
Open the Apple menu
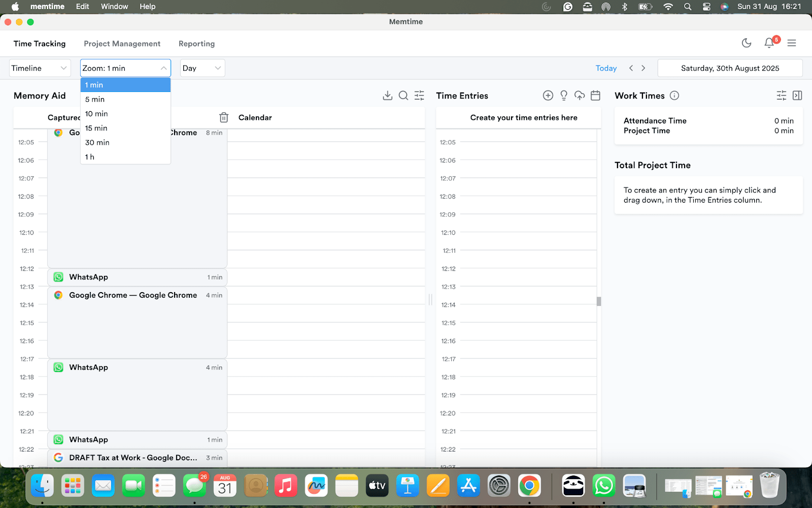[15, 7]
